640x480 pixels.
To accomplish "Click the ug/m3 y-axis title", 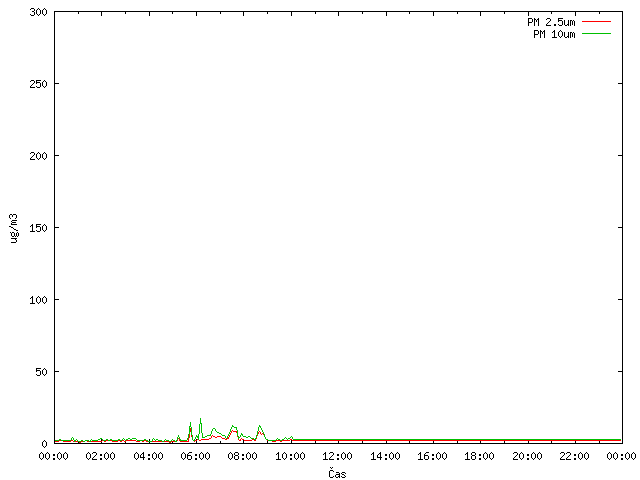I will (x=14, y=228).
